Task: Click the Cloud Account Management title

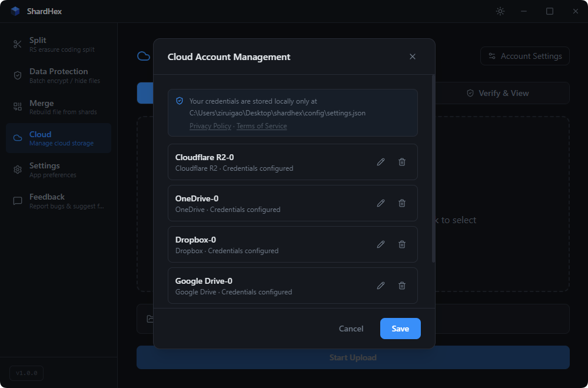Action: pyautogui.click(x=229, y=57)
